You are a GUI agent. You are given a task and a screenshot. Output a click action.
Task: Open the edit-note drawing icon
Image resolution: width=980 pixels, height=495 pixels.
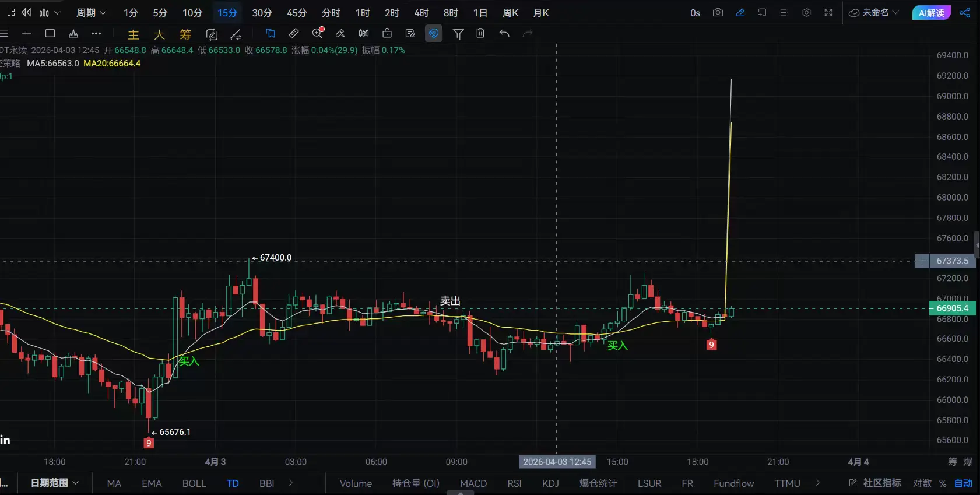click(410, 33)
